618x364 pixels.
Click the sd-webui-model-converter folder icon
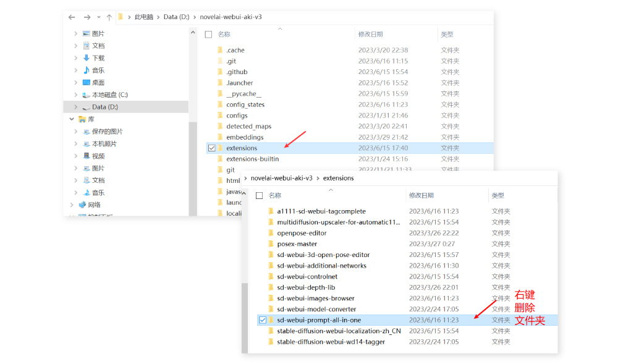click(x=271, y=309)
